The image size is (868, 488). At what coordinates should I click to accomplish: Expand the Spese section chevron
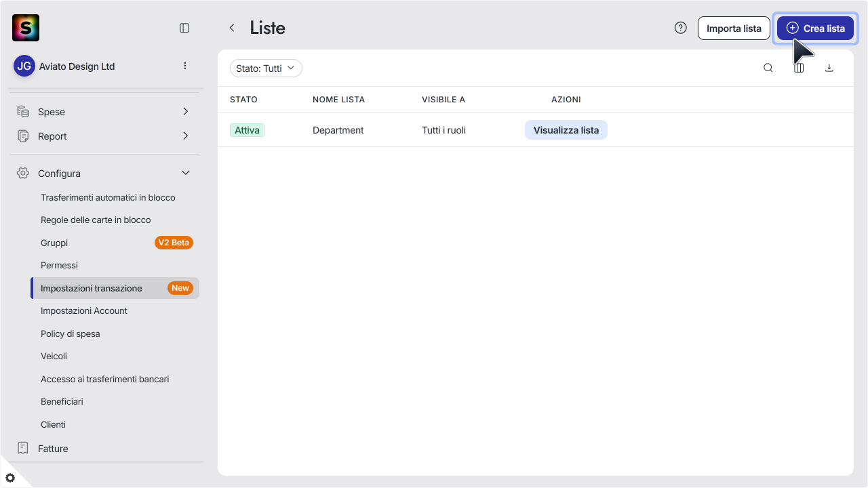[x=186, y=111]
